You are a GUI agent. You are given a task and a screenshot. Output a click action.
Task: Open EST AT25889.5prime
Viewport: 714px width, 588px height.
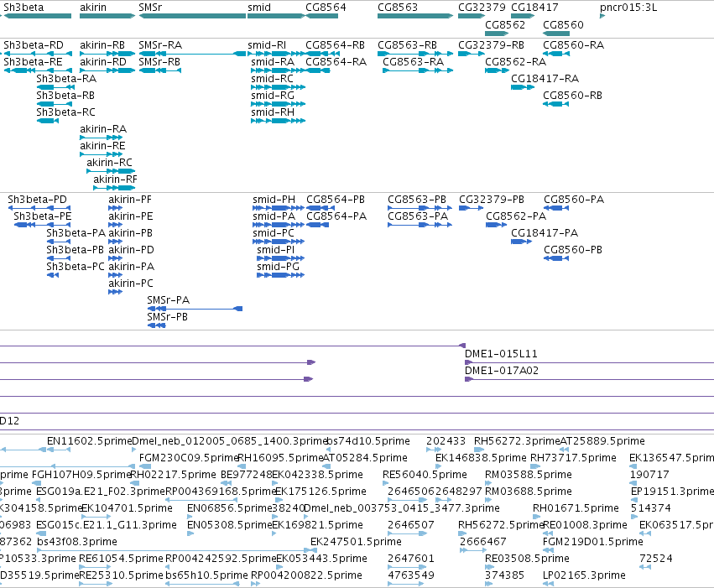[602, 441]
